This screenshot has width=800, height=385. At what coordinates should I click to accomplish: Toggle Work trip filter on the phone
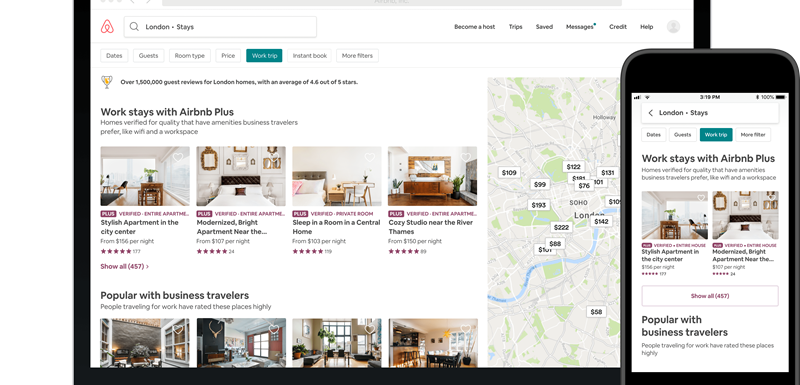716,135
